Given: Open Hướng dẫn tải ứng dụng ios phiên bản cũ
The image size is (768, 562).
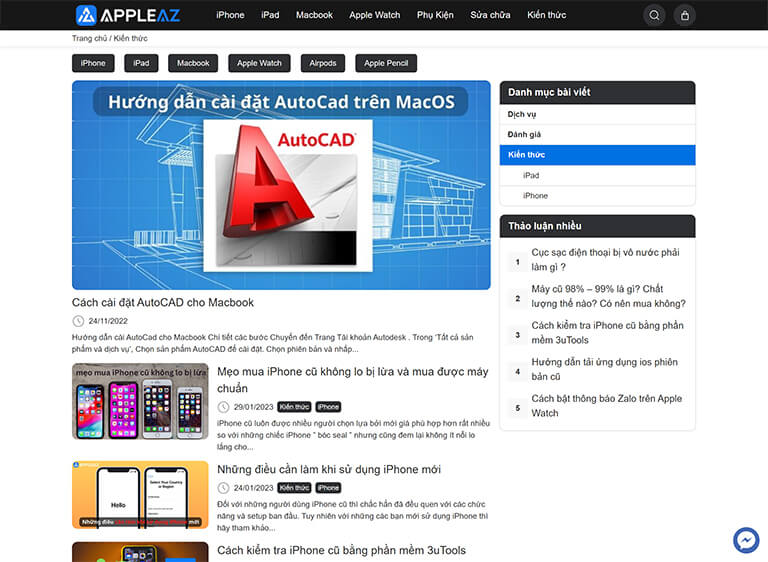Looking at the screenshot, I should tap(605, 369).
